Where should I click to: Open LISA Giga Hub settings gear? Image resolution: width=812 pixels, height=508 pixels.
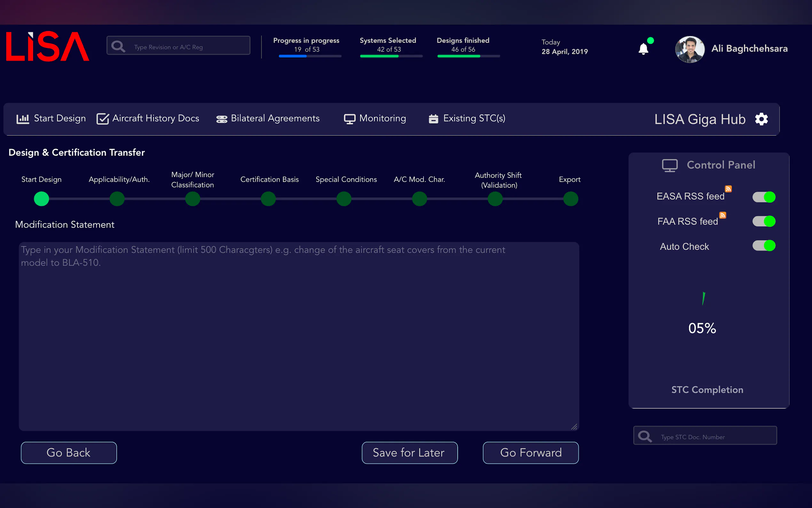click(x=761, y=119)
